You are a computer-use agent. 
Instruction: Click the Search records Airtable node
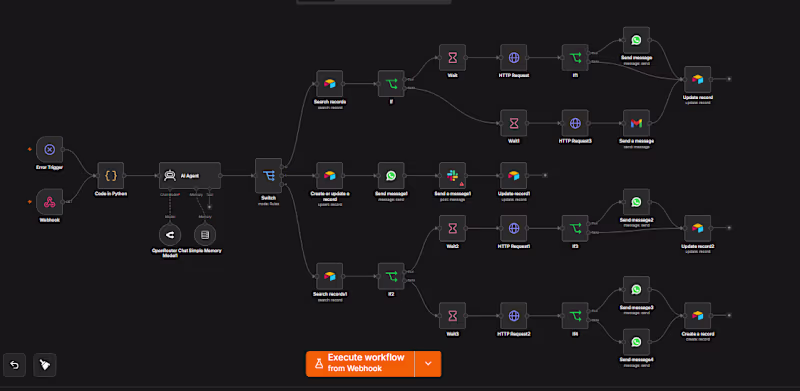coord(330,84)
